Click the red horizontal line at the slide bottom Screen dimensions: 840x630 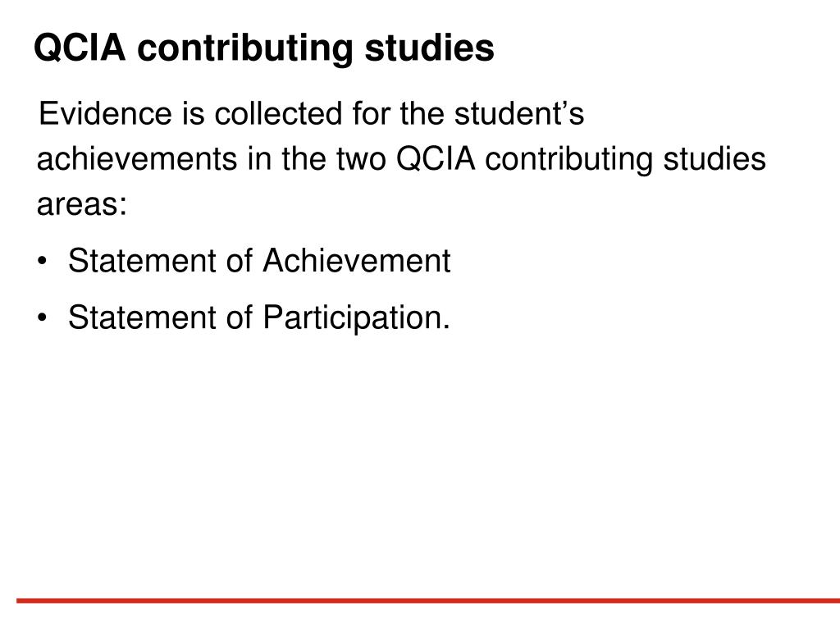(x=428, y=600)
